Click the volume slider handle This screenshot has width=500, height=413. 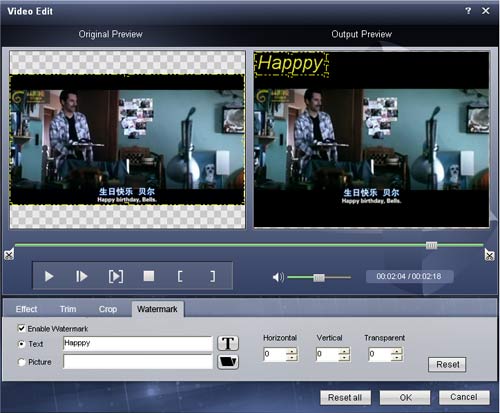tap(319, 277)
